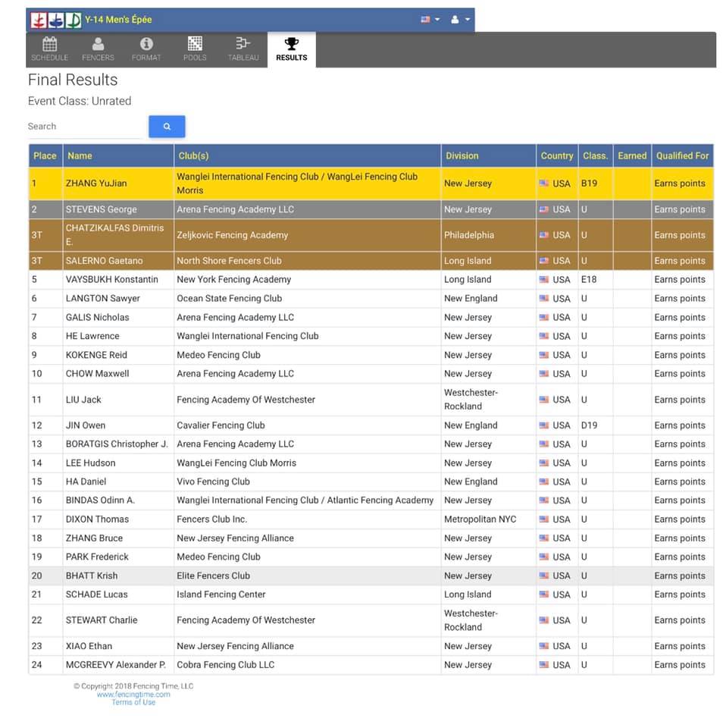Switch to the Format tab
The image size is (726, 728).
[146, 49]
